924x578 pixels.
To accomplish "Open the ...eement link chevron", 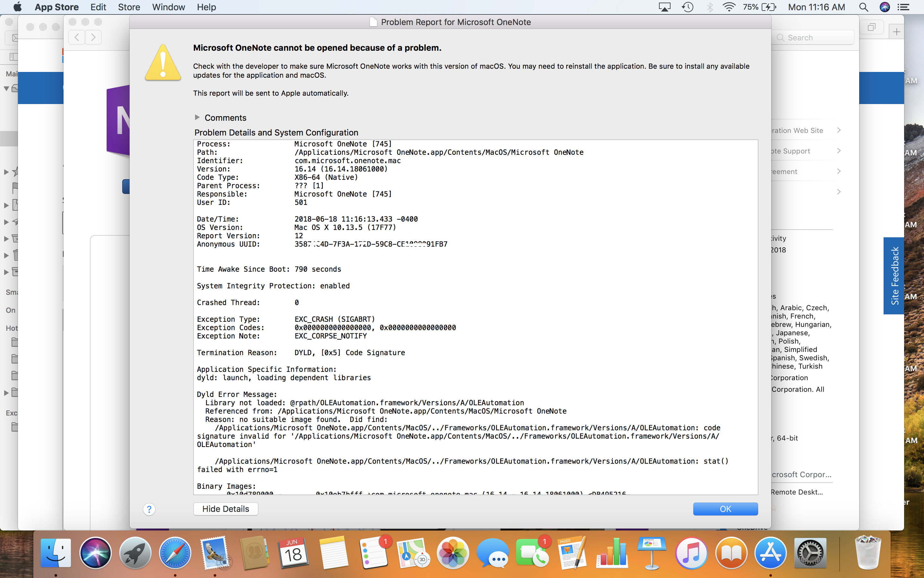I will coord(839,171).
